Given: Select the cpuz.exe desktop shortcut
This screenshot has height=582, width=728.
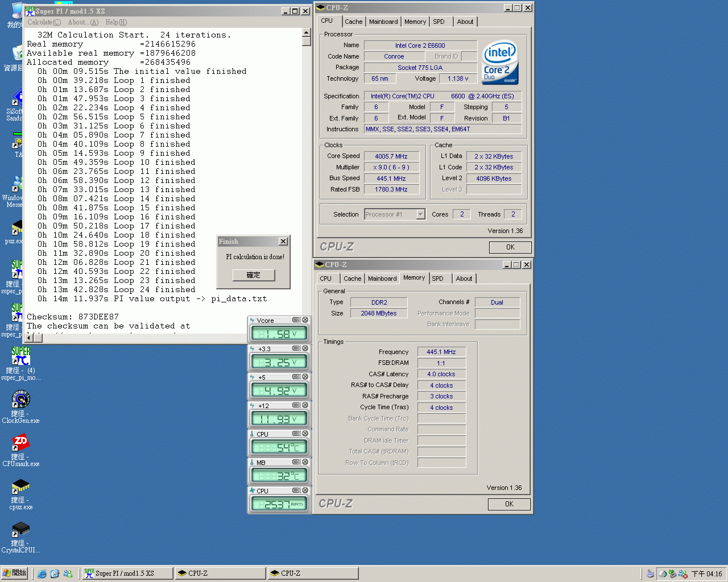Looking at the screenshot, I should pos(20,493).
